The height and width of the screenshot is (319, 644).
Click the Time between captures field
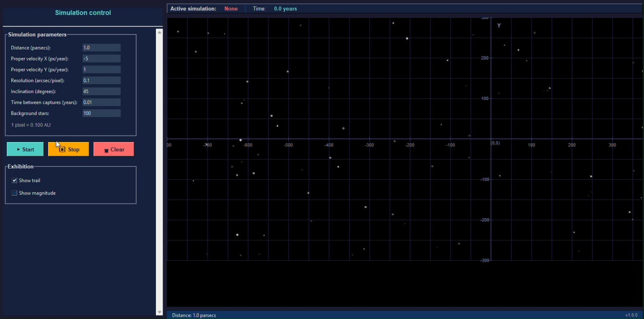[x=101, y=102]
